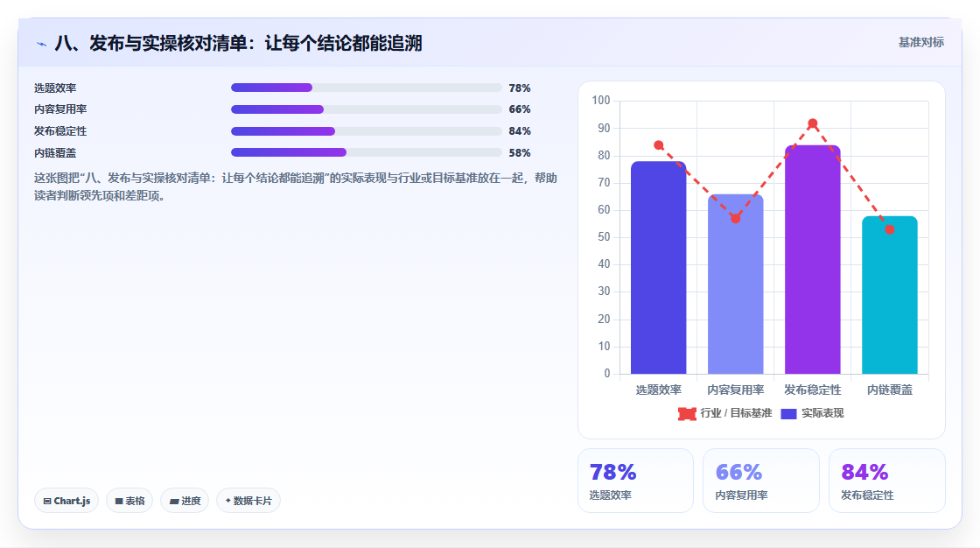The image size is (980, 548).
Task: Click the 内容复用率 x-axis label
Action: (x=736, y=390)
